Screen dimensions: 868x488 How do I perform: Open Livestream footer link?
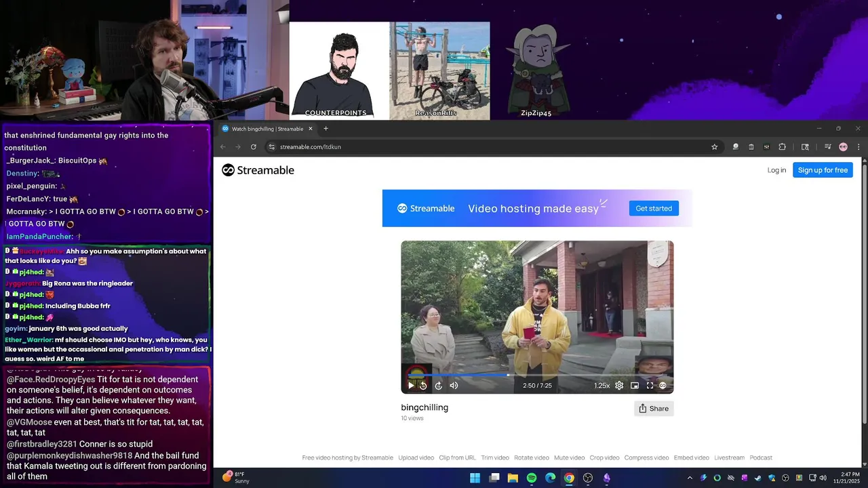coord(729,457)
